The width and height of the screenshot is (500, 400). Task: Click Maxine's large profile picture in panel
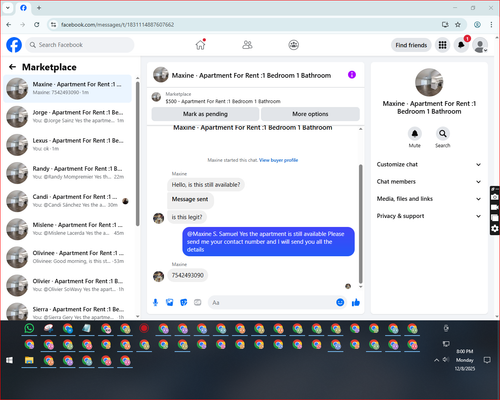(x=429, y=82)
